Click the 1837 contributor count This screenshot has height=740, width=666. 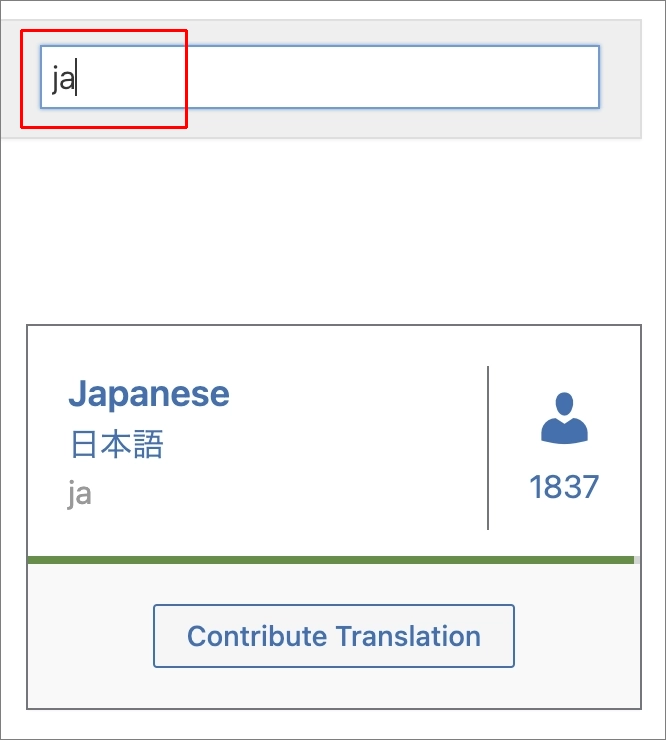[564, 487]
